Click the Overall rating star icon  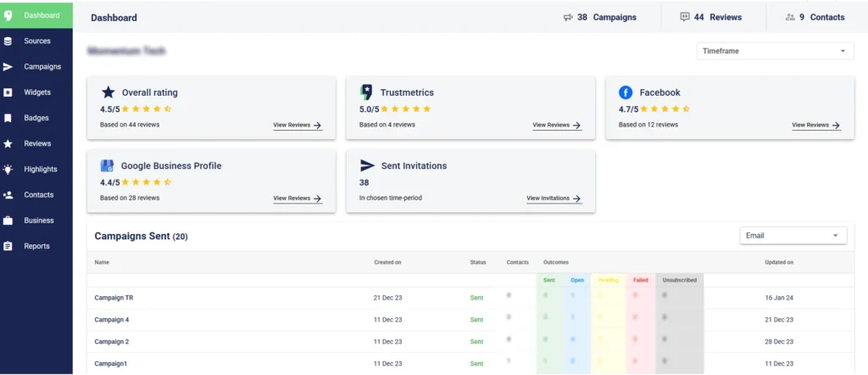pyautogui.click(x=108, y=92)
